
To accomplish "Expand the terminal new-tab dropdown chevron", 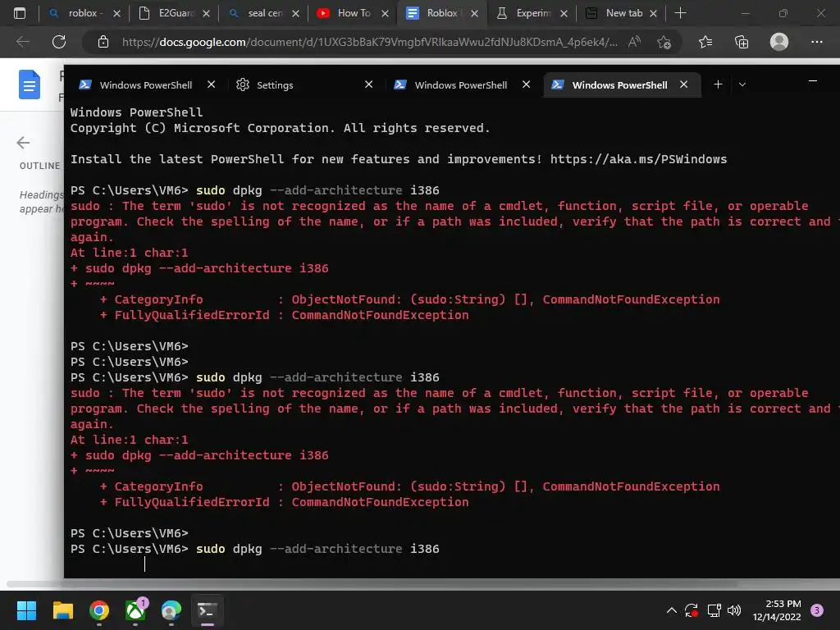I will tap(742, 84).
